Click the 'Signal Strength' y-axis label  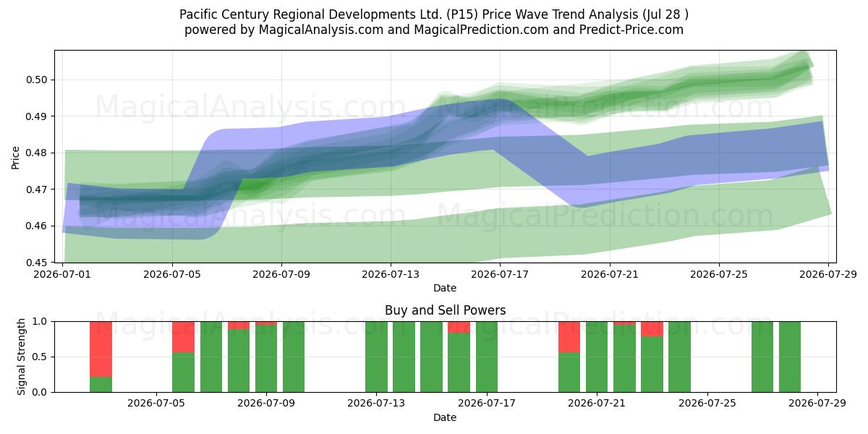click(x=22, y=357)
